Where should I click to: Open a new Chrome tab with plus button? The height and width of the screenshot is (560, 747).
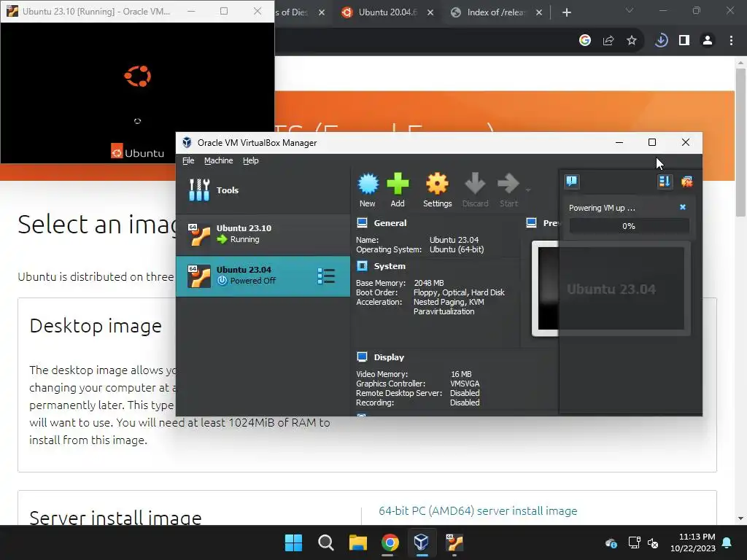click(x=566, y=12)
